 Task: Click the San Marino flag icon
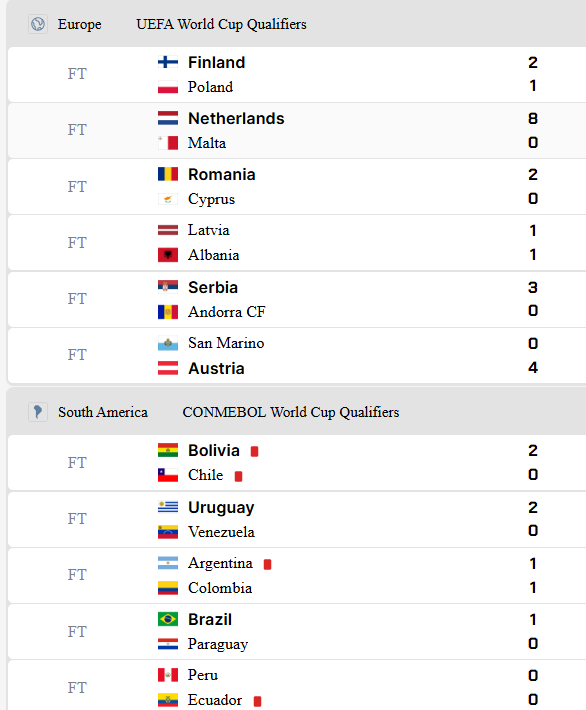(x=168, y=343)
